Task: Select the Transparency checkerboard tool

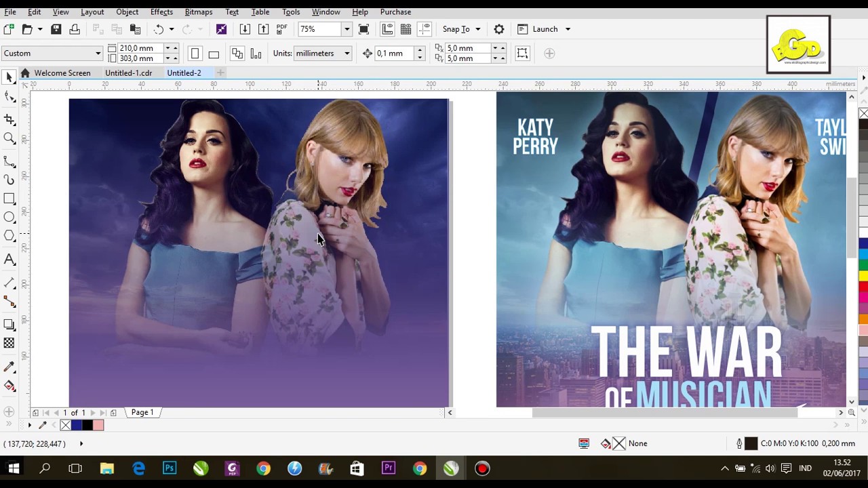Action: [x=9, y=343]
